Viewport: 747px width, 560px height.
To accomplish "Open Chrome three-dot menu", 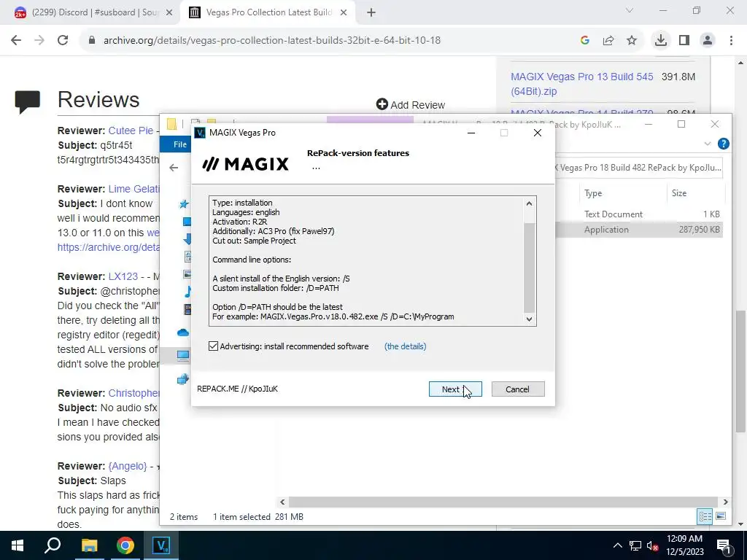I will tap(731, 41).
